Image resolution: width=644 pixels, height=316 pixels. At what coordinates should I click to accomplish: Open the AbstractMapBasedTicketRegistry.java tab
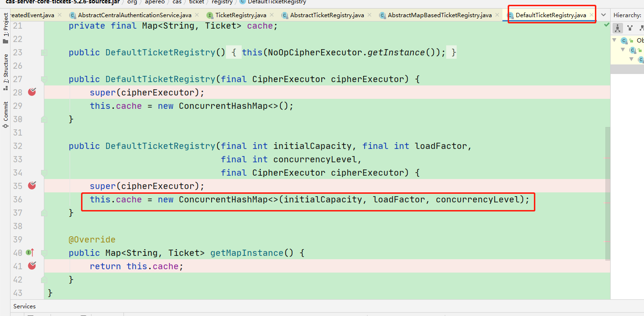pos(440,15)
